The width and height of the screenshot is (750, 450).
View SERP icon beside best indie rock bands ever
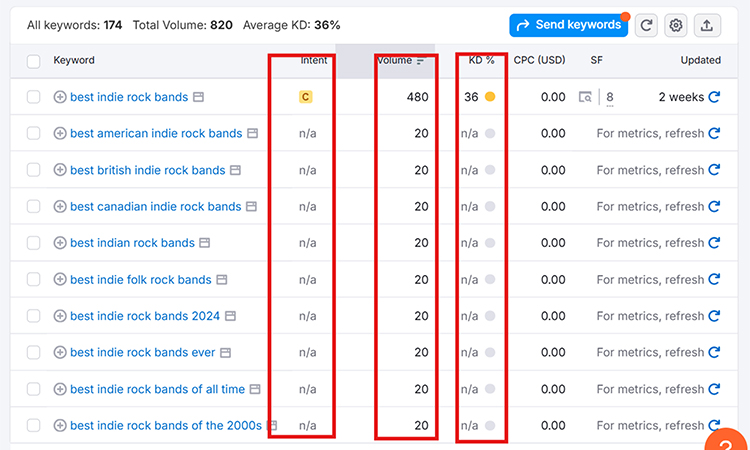(225, 352)
